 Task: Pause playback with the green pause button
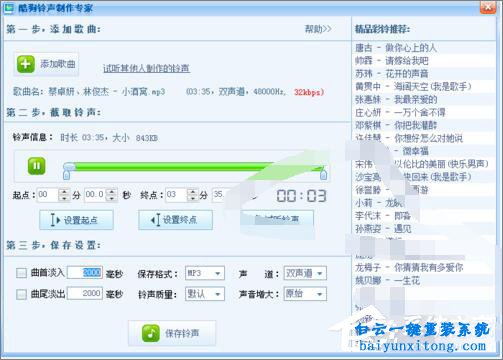point(36,166)
